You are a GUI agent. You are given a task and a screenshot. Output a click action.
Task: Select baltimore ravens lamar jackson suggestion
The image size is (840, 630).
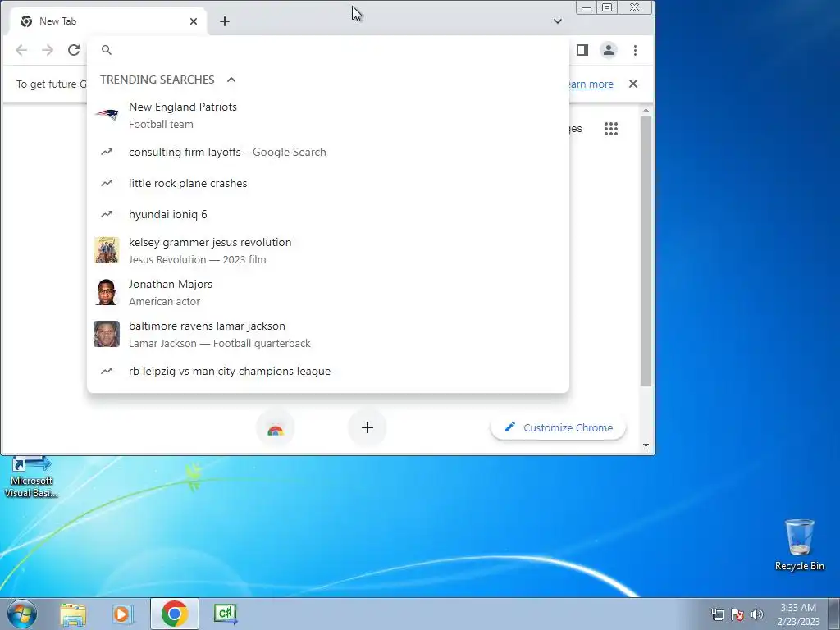tap(328, 335)
